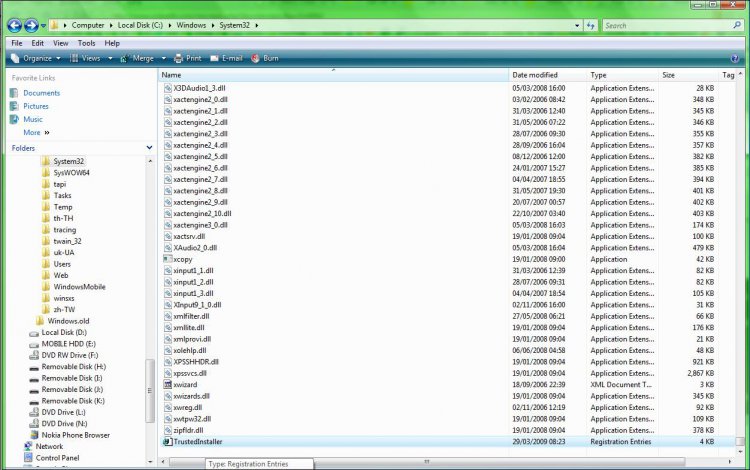750x470 pixels.
Task: Click folder tree vertical scrollbar thumb
Action: (150, 391)
